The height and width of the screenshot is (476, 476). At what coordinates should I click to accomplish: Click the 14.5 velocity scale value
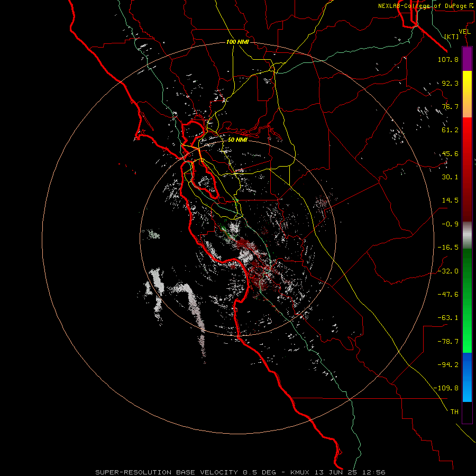pos(450,200)
